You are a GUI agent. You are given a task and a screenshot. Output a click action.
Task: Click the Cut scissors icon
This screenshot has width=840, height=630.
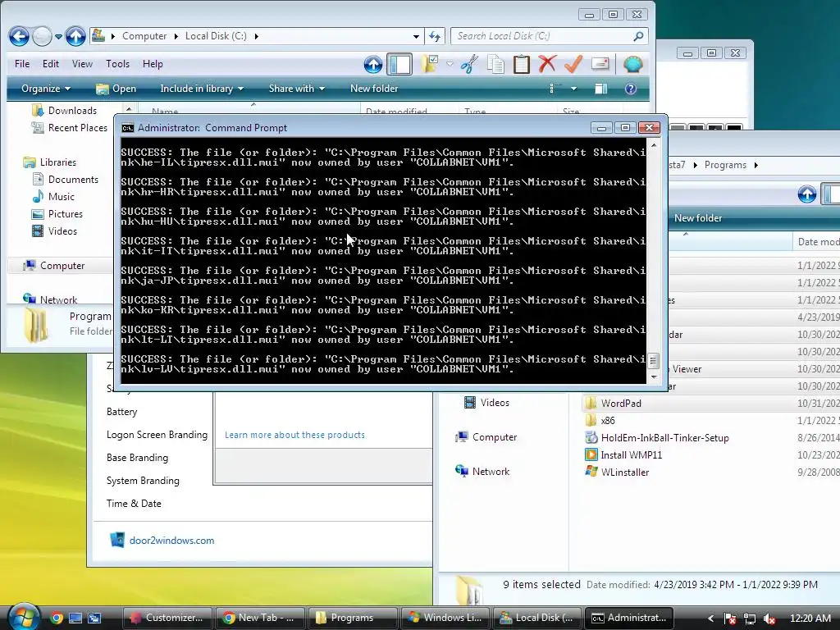pyautogui.click(x=469, y=64)
